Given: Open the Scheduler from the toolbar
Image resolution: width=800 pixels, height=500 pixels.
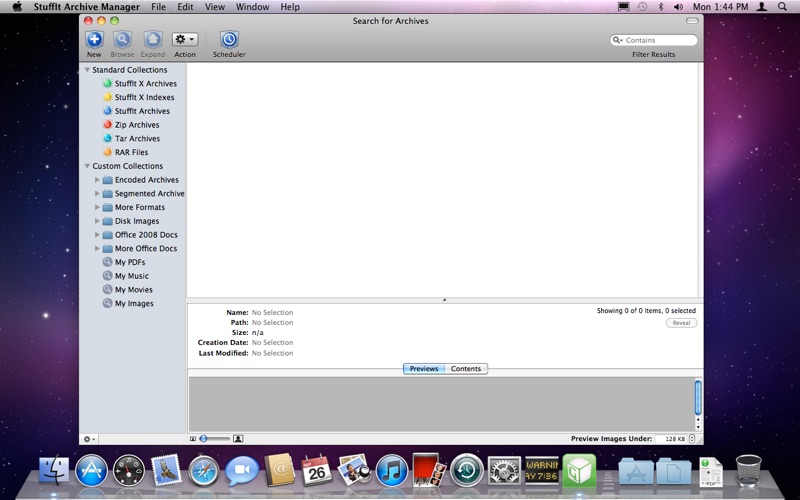Looking at the screenshot, I should tap(229, 40).
